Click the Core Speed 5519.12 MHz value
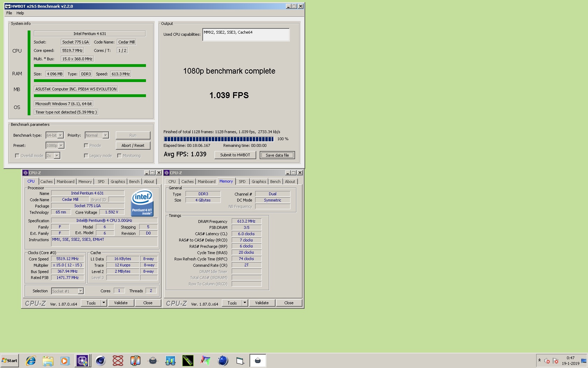This screenshot has width=588, height=368. click(68, 259)
